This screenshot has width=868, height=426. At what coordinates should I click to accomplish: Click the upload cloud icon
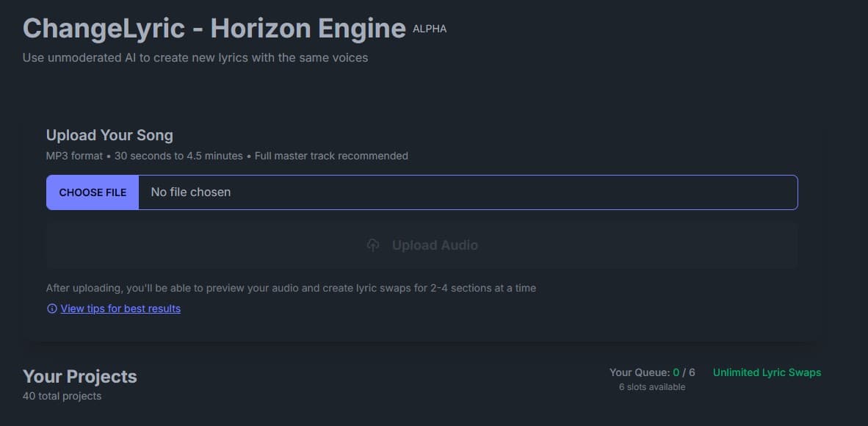(373, 245)
